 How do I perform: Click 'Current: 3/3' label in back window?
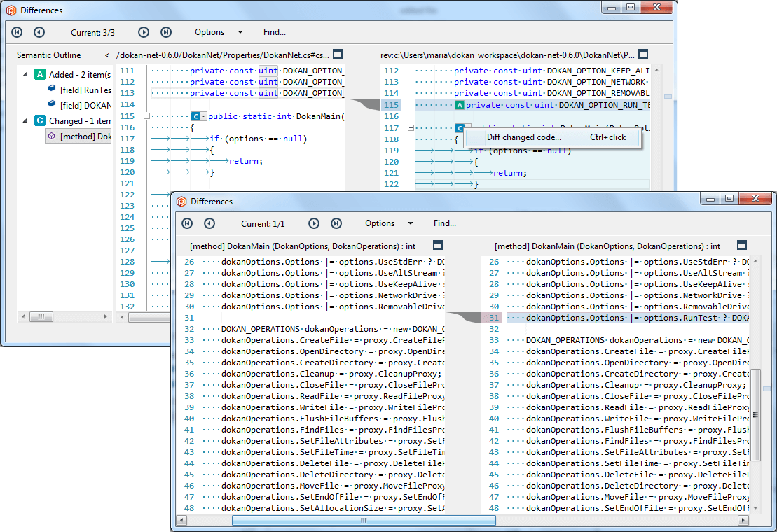92,33
